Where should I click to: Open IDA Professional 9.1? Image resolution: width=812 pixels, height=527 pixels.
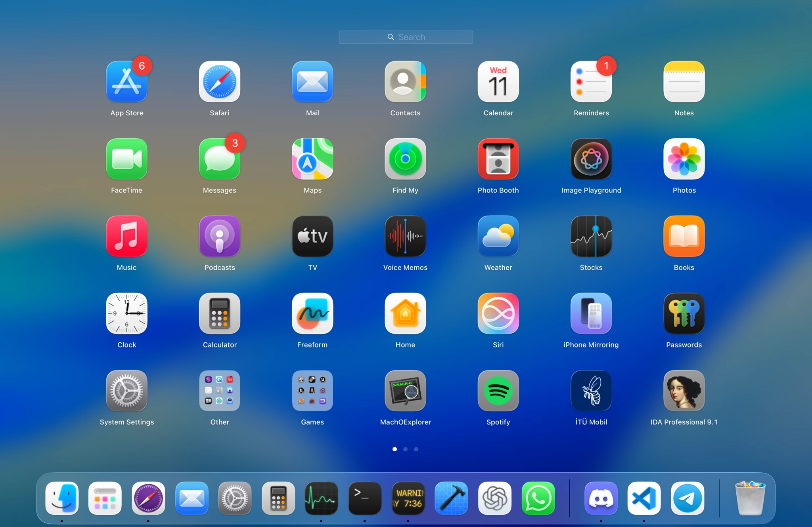tap(684, 391)
